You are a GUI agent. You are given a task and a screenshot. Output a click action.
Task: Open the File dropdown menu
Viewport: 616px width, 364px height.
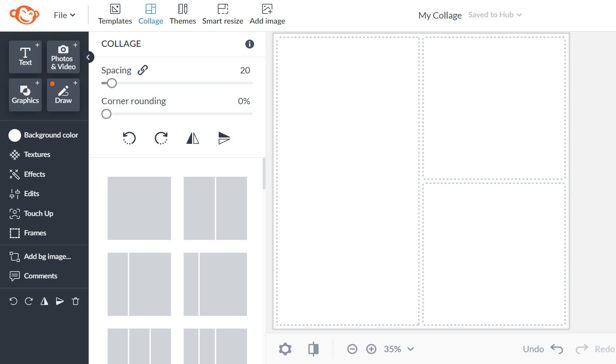[64, 15]
